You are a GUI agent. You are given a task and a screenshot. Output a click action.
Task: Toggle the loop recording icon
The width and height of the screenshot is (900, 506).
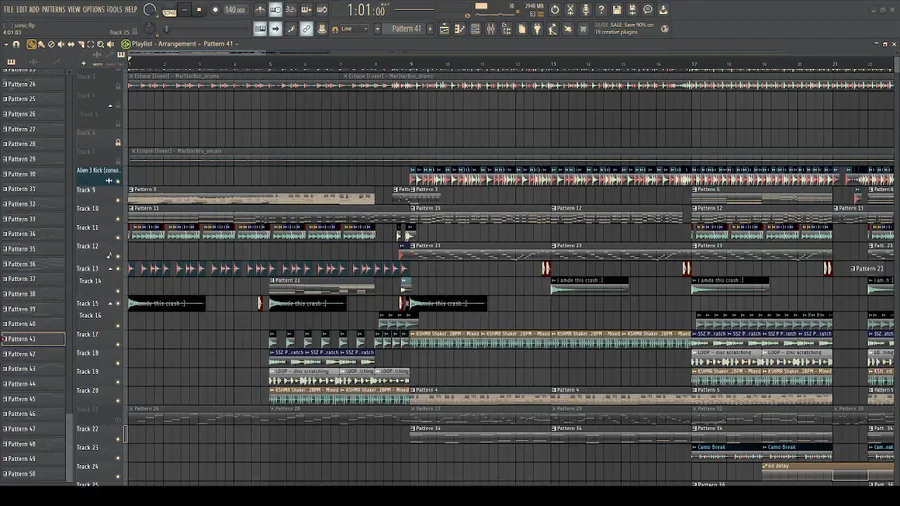[322, 10]
